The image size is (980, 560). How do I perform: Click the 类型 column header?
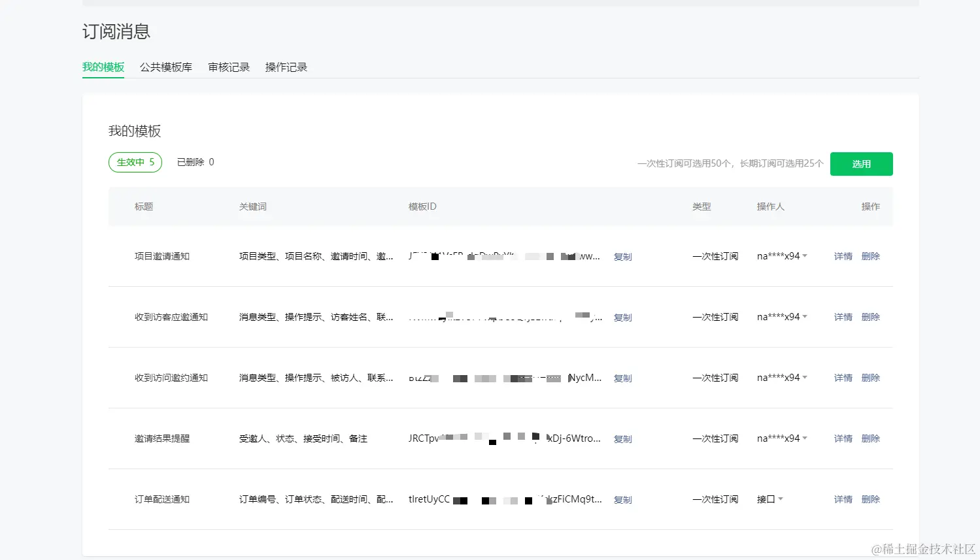coord(701,206)
